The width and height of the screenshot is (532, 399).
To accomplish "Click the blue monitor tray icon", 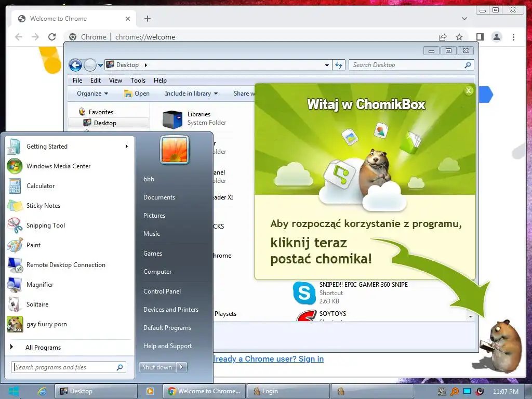I will 467,392.
